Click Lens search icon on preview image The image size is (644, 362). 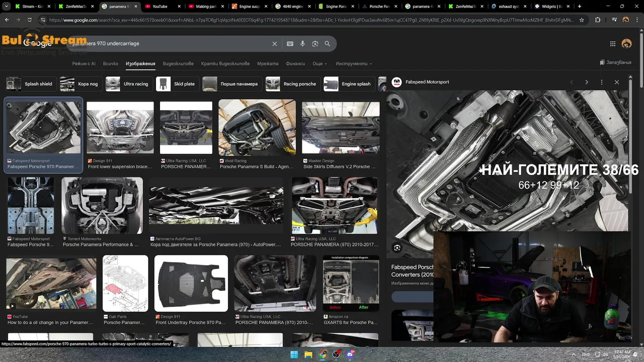coord(397,247)
